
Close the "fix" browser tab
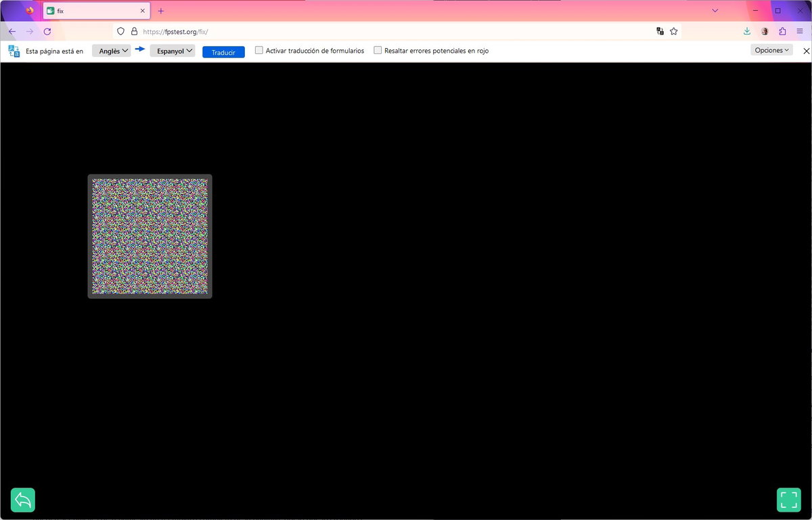click(x=142, y=11)
